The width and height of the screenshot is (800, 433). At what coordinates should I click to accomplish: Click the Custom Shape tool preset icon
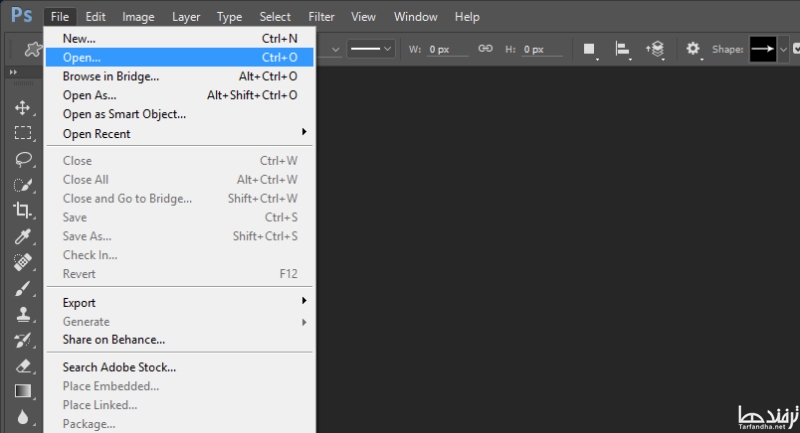[x=33, y=49]
